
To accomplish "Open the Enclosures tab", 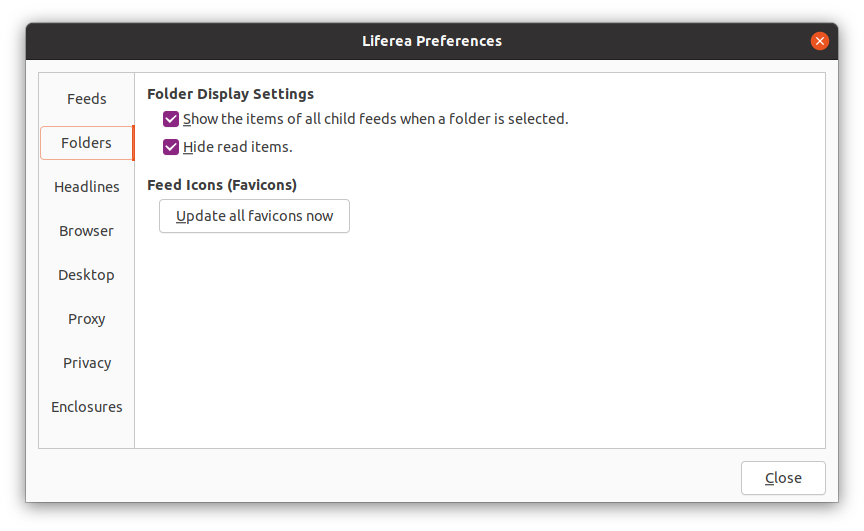I will click(87, 407).
